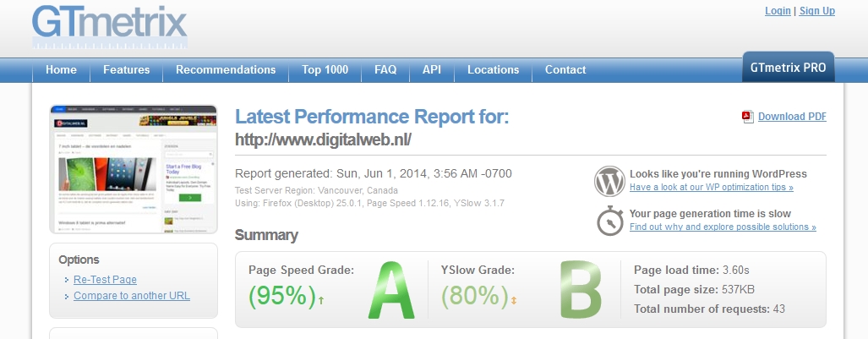Click the GTmetrix logo

click(x=110, y=26)
